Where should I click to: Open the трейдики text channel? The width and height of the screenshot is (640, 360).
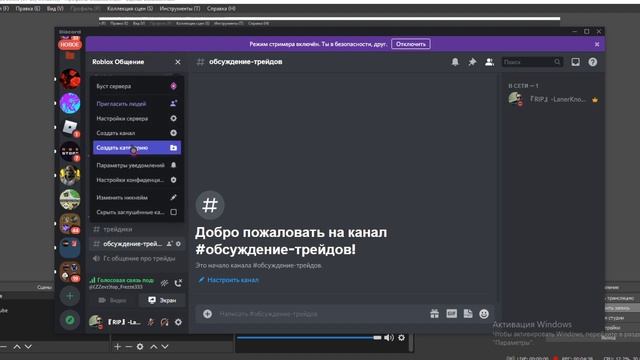tap(137, 229)
